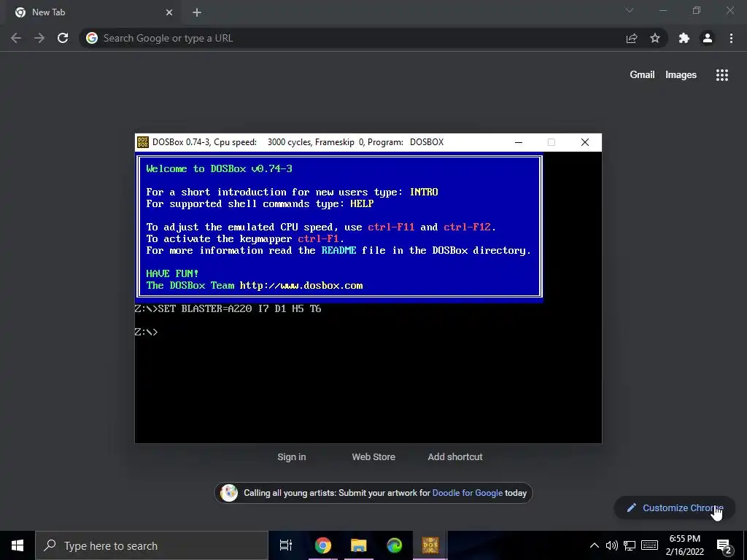Click the HAVE FUN! text in DOSBox
This screenshot has height=560, width=747.
(172, 273)
